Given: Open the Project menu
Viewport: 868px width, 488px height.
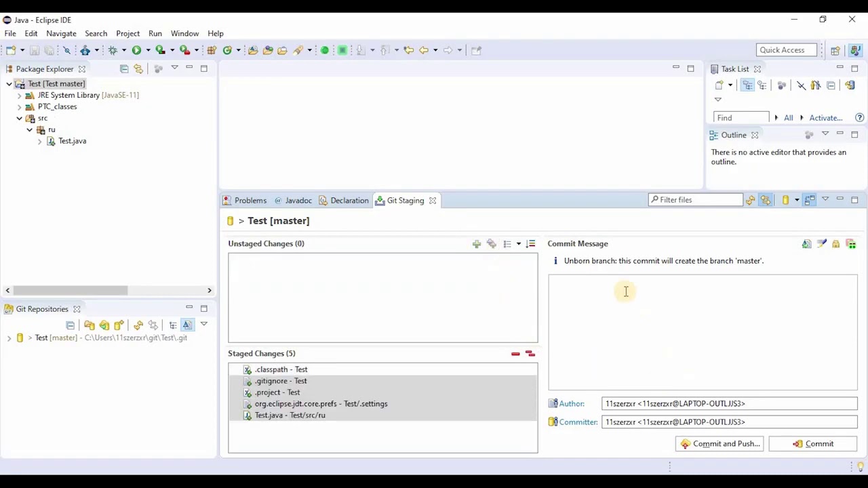Looking at the screenshot, I should click(x=127, y=33).
